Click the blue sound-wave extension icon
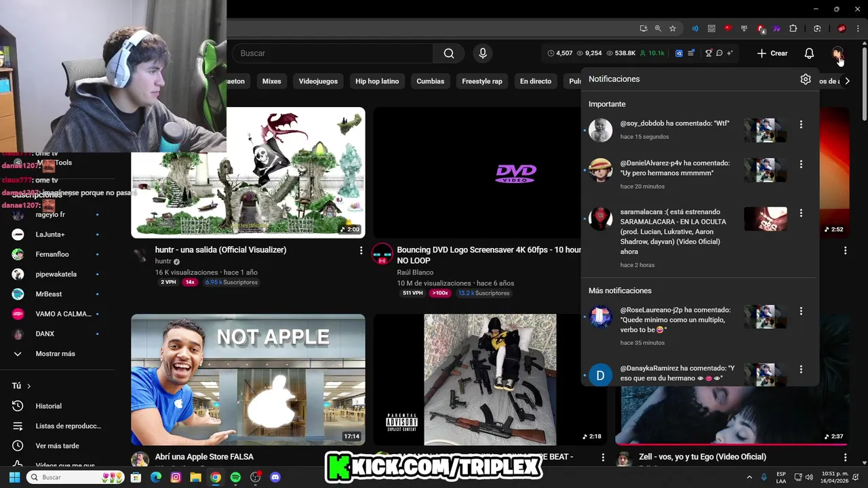Image resolution: width=868 pixels, height=488 pixels. pyautogui.click(x=695, y=28)
